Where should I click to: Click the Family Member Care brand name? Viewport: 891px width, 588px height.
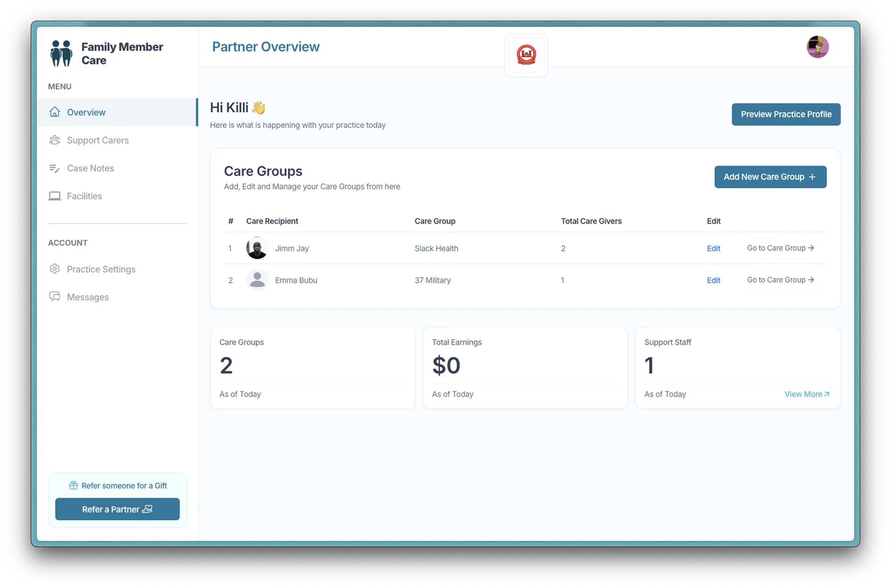122,53
